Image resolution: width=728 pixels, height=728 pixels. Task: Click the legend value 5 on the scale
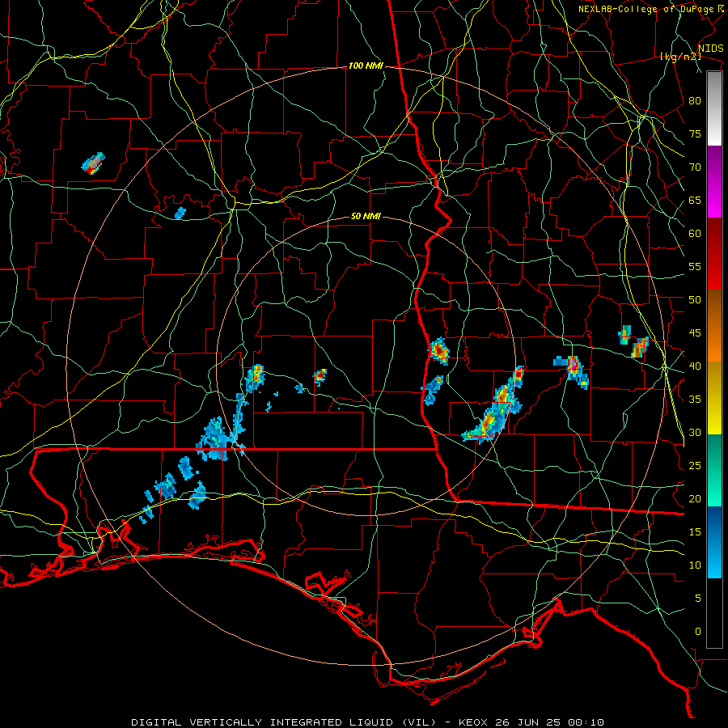point(698,599)
